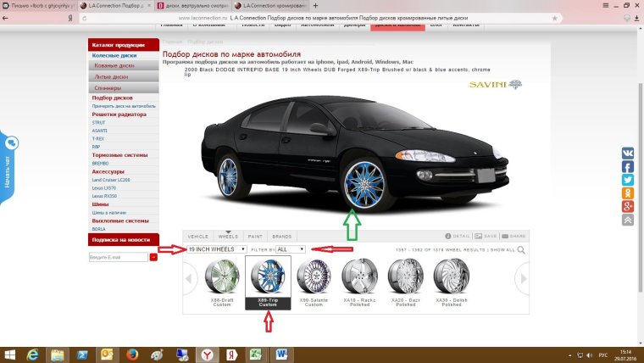The image size is (644, 363).
Task: Open the wheel search magnifier icon
Action: tap(521, 250)
